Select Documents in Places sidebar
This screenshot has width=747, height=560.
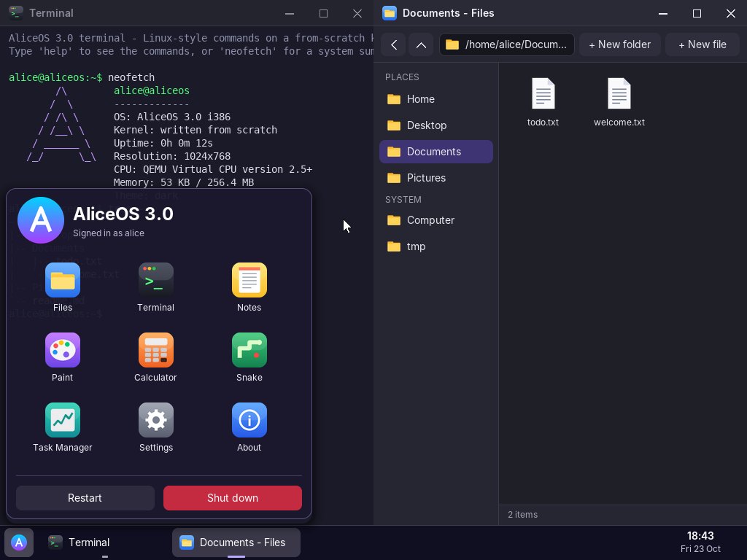point(436,152)
